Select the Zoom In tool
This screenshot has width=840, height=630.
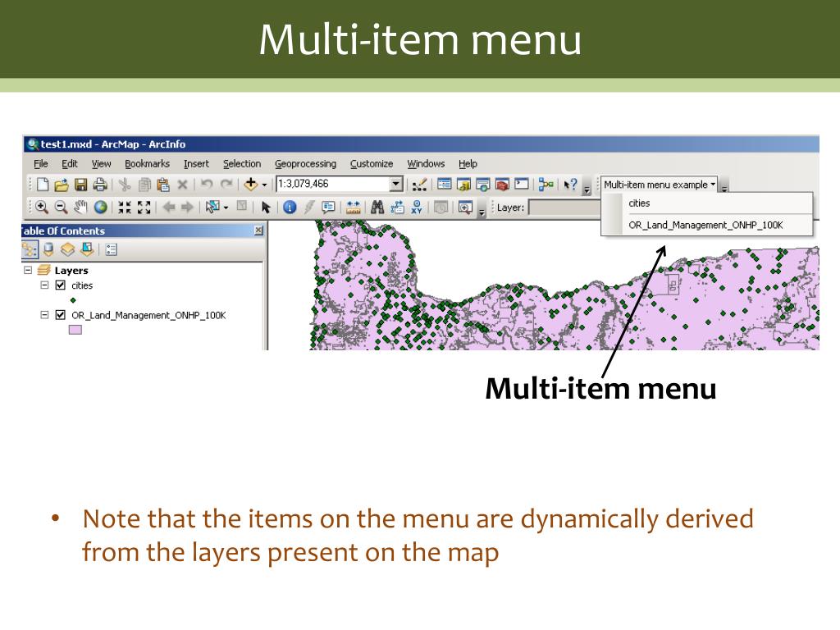[41, 208]
